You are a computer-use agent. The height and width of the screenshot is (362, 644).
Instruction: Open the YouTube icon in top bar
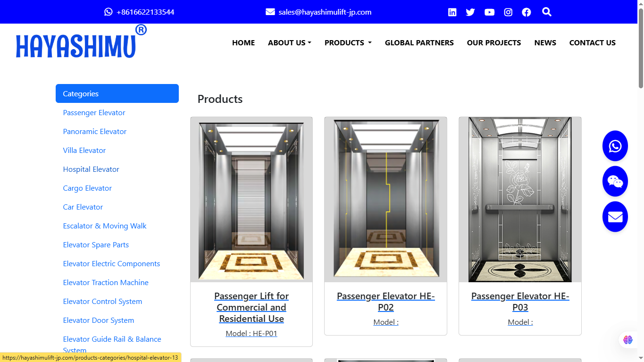(x=489, y=12)
